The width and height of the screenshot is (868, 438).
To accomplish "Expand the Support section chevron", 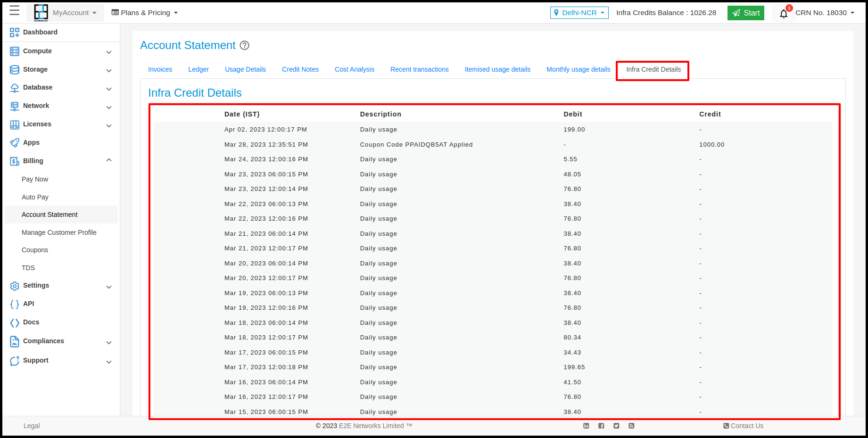I will coord(109,362).
